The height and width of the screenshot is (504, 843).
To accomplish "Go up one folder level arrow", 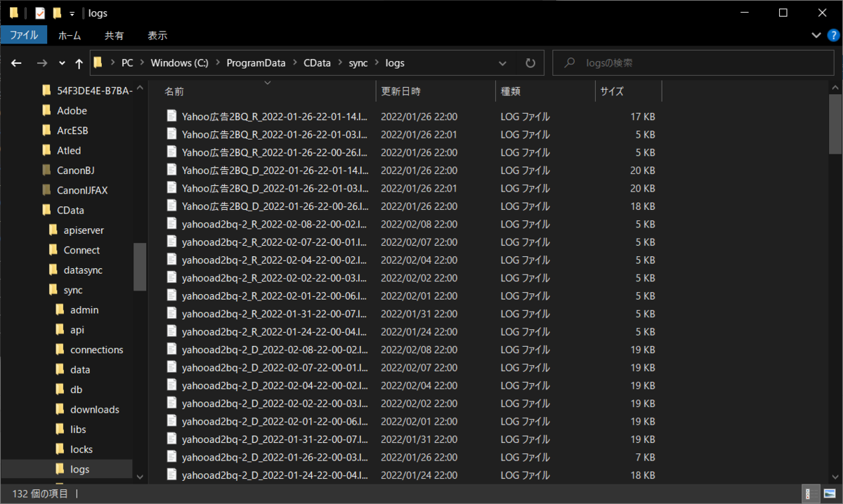I will pyautogui.click(x=79, y=63).
